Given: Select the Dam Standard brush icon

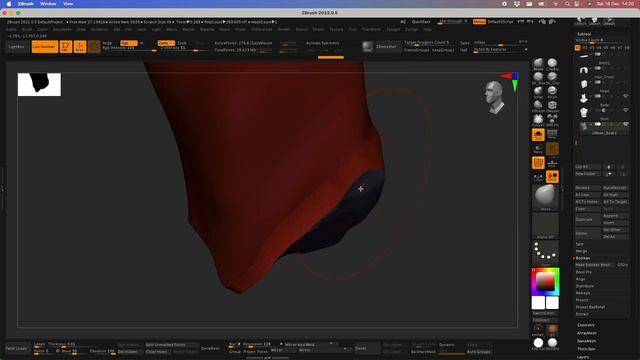Looking at the screenshot, I should pyautogui.click(x=552, y=106).
